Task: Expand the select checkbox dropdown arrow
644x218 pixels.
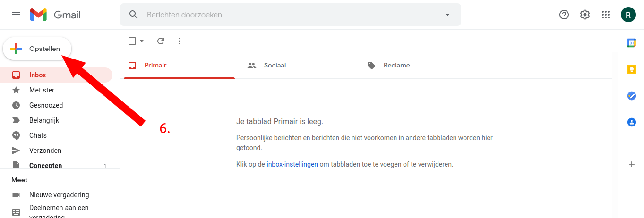Action: 142,41
